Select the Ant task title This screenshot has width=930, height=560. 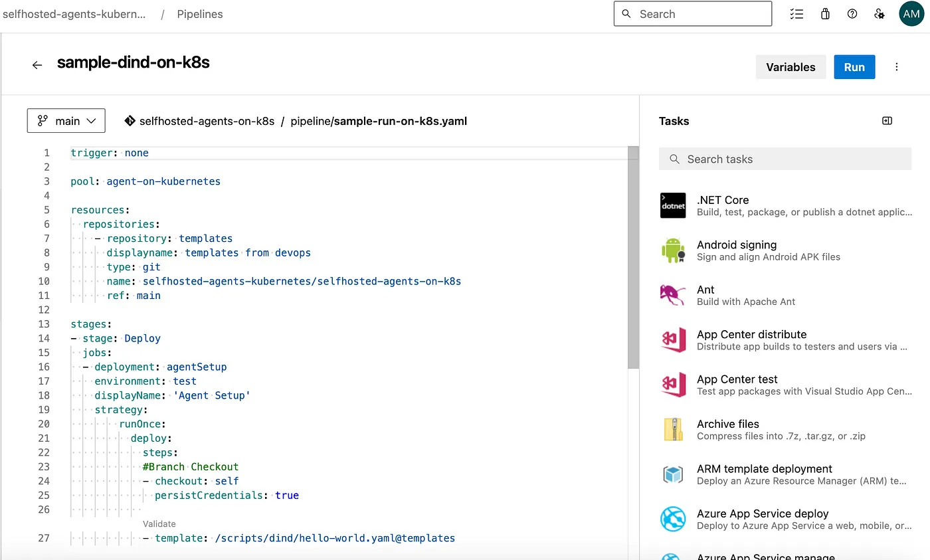click(x=705, y=290)
